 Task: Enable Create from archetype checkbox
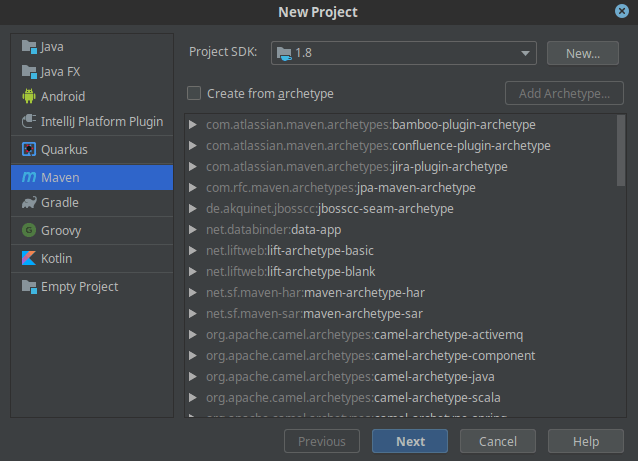point(194,93)
